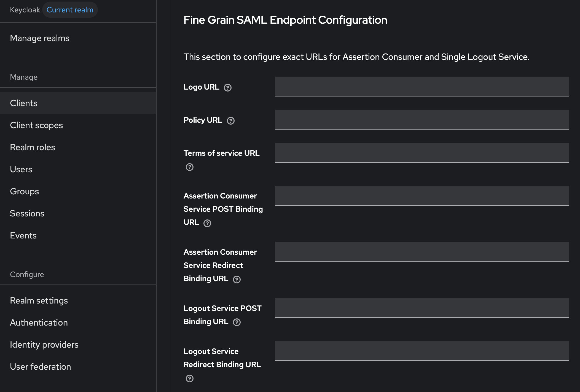Show help for Assertion Consumer POST Binding URL
The image size is (580, 392).
click(207, 223)
